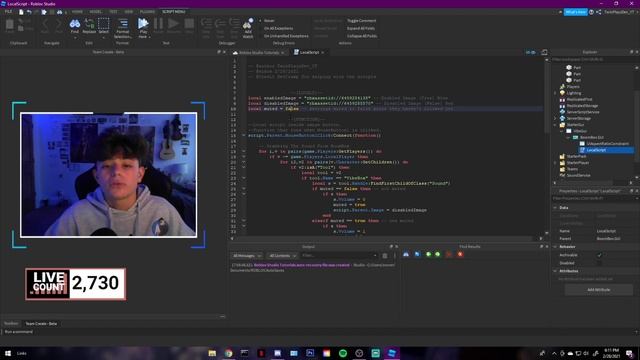The height and width of the screenshot is (360, 640).
Task: Click the Filter field in the Output panel
Action: (339, 256)
